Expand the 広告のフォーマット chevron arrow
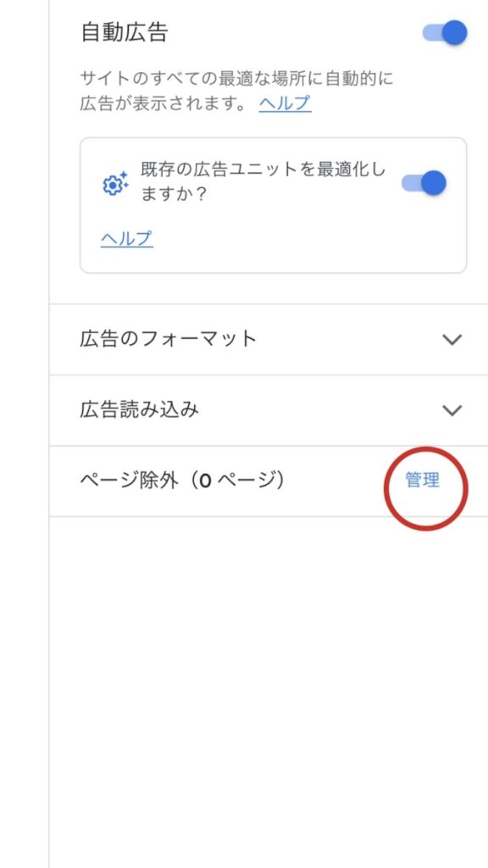 click(452, 339)
